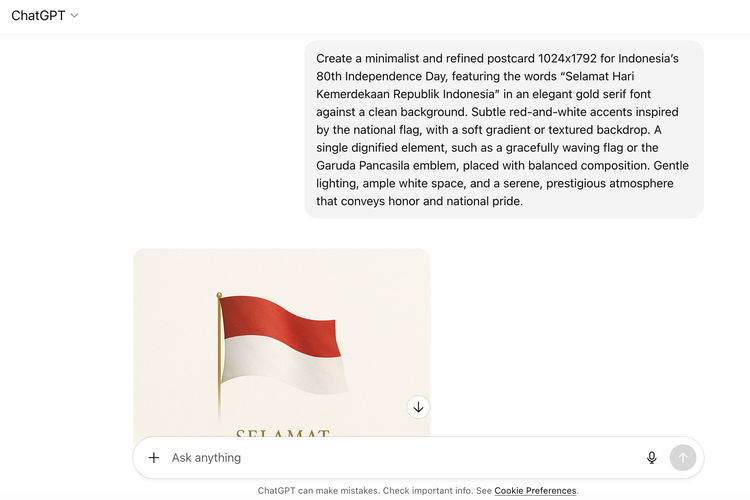750x500 pixels.
Task: Click the chevron beside the ChatGPT title
Action: coord(75,16)
